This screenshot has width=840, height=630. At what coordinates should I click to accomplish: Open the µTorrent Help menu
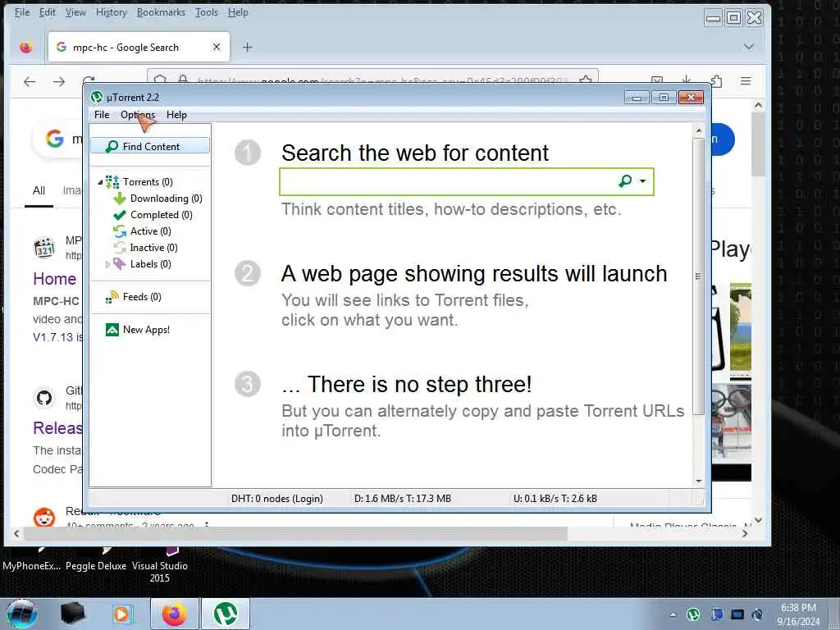pos(176,115)
